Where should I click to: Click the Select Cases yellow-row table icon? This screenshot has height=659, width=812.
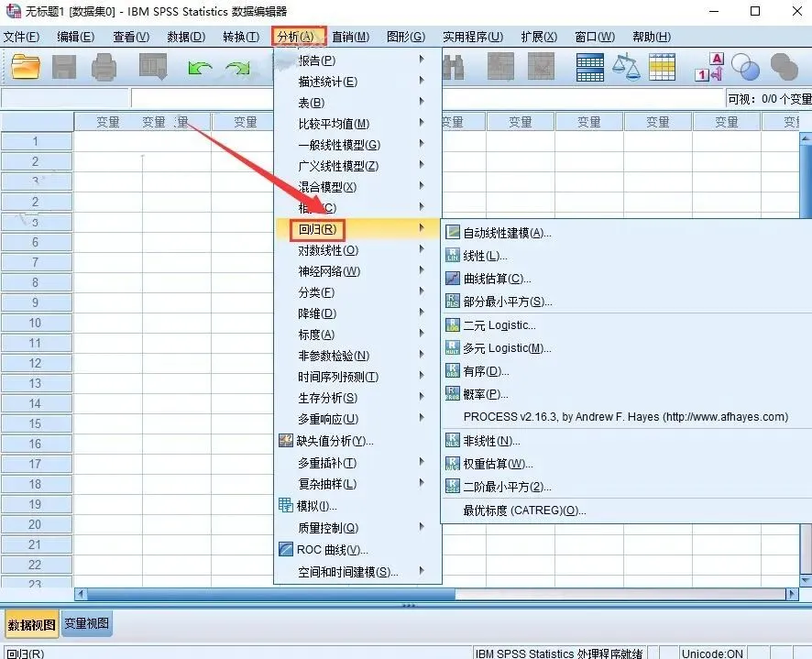pyautogui.click(x=663, y=67)
